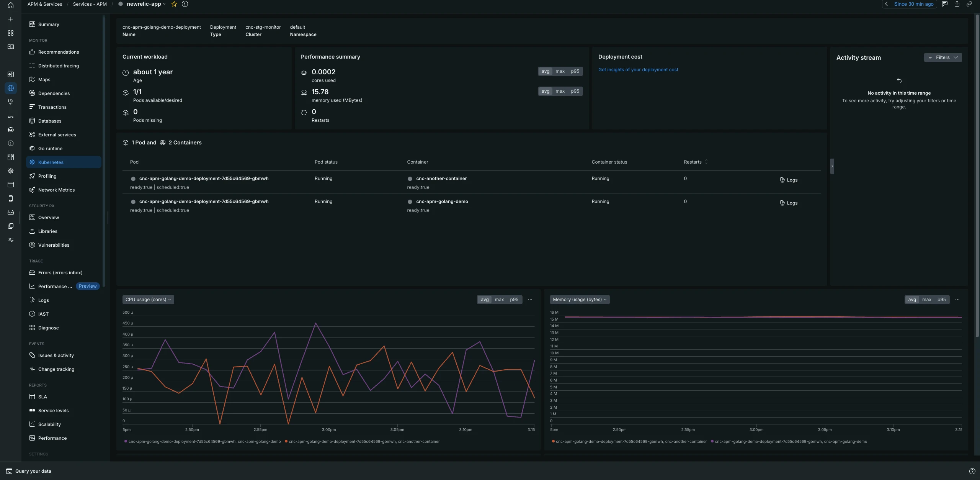This screenshot has width=980, height=480.
Task: Open Since 30 min ago time picker
Action: 914,4
